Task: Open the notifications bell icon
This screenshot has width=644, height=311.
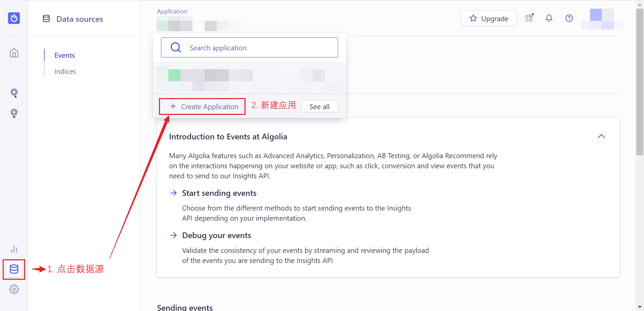Action: coord(549,18)
